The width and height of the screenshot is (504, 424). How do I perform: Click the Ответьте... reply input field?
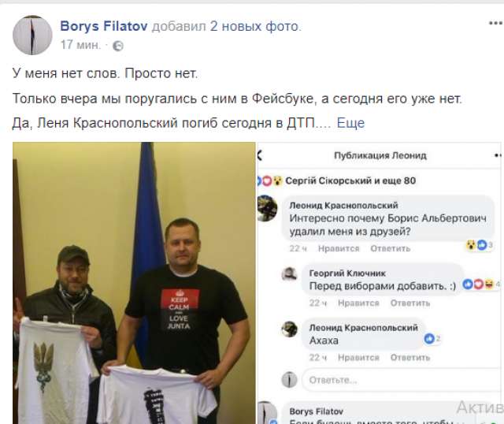[x=401, y=380]
